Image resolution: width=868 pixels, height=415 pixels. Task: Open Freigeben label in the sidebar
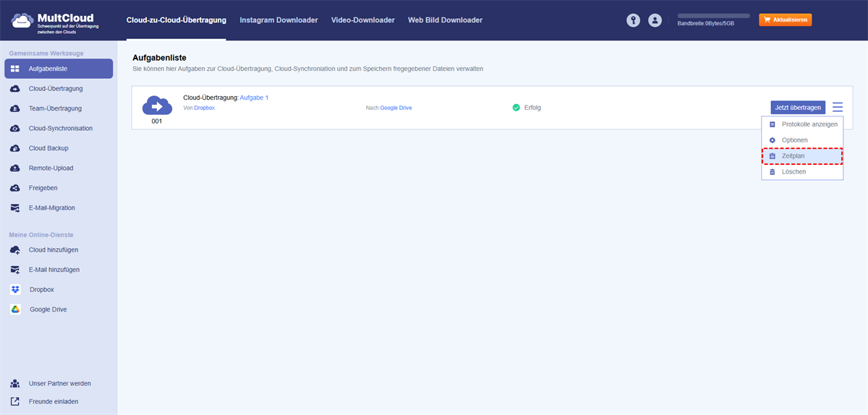click(x=43, y=188)
